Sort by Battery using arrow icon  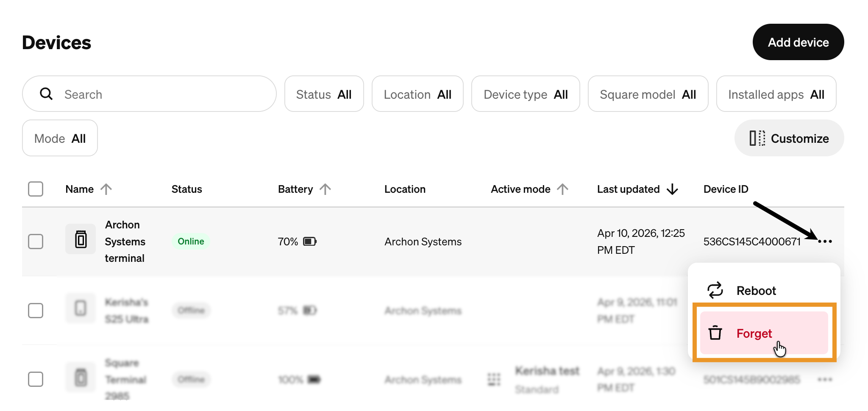tap(325, 189)
